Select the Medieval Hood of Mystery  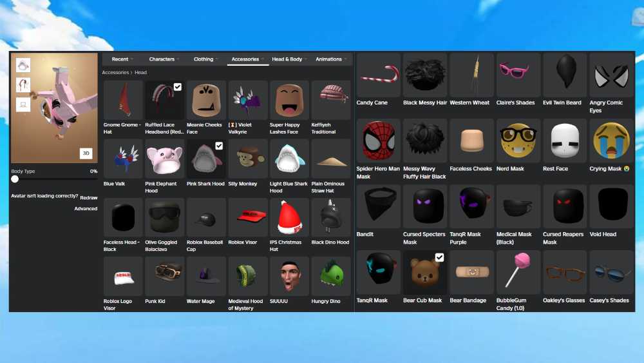pos(247,276)
